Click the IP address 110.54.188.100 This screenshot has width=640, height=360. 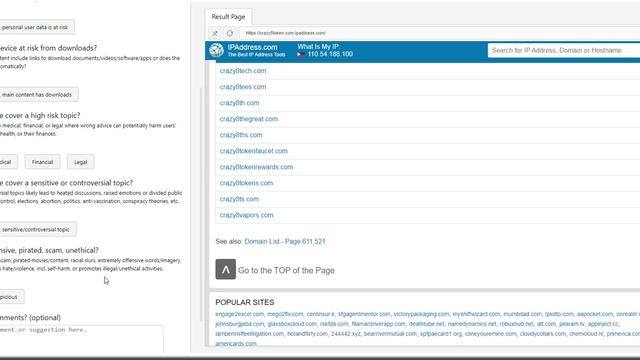coord(330,54)
